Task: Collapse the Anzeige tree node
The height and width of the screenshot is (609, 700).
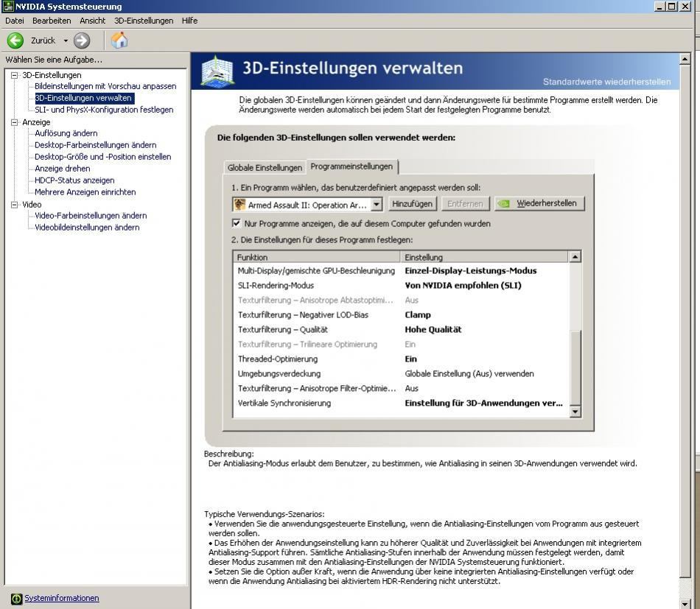Action: (14, 122)
